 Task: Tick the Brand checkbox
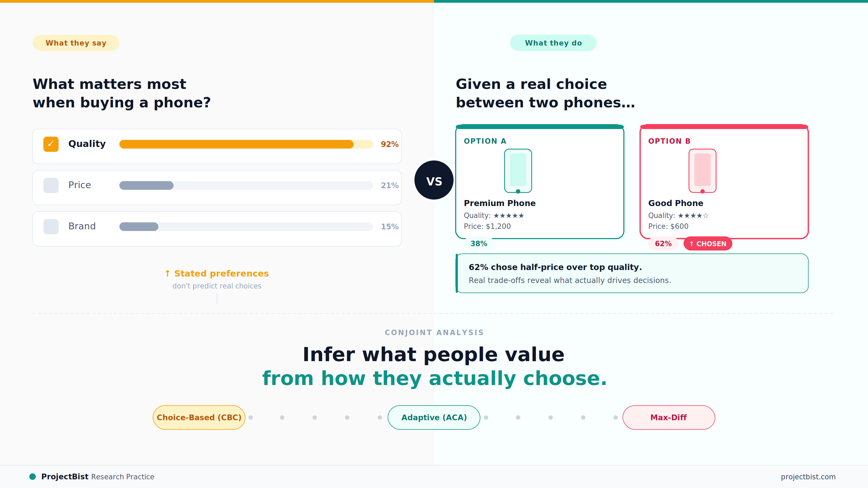click(x=51, y=226)
